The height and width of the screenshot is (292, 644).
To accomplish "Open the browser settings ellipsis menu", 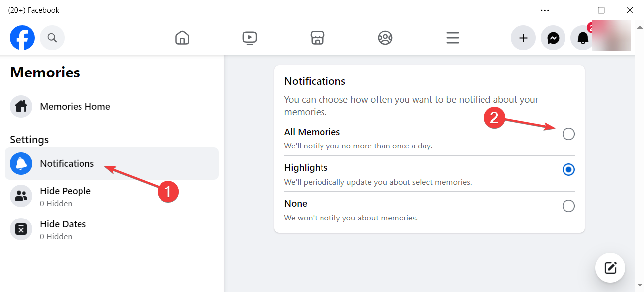I will pos(545,10).
